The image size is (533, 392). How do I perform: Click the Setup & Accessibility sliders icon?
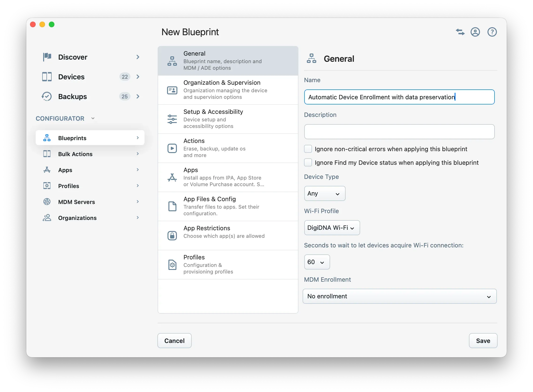[x=172, y=119]
